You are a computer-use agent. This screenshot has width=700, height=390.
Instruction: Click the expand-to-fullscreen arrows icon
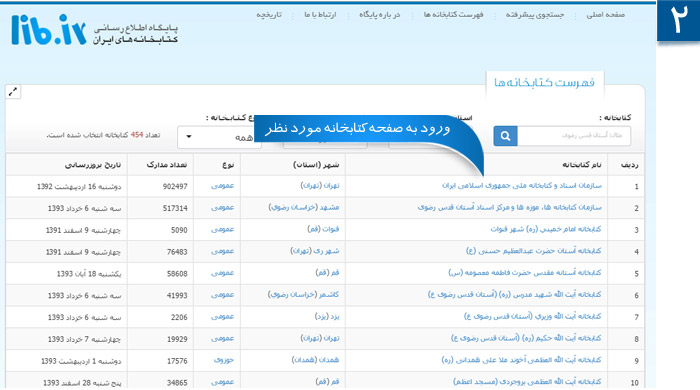coord(13,92)
